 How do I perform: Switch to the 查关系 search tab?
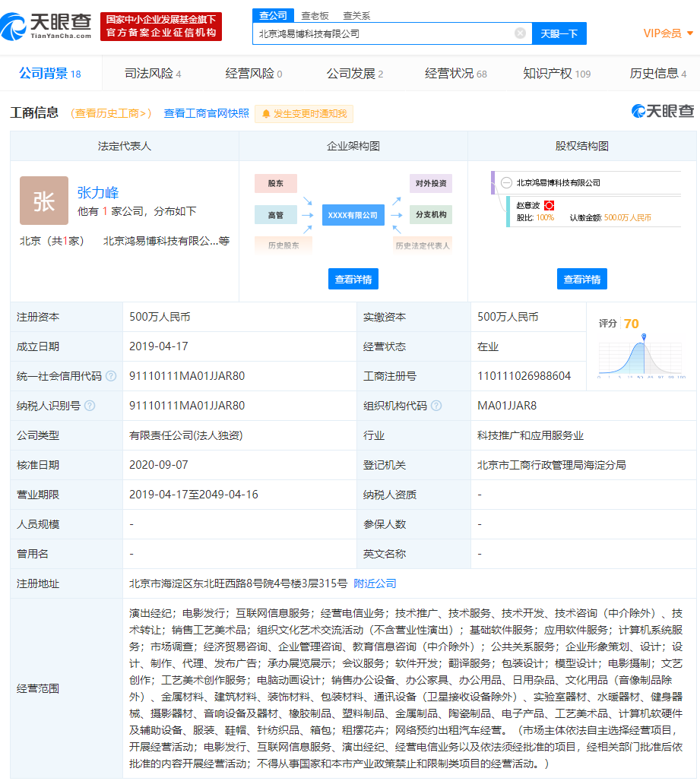pyautogui.click(x=356, y=16)
